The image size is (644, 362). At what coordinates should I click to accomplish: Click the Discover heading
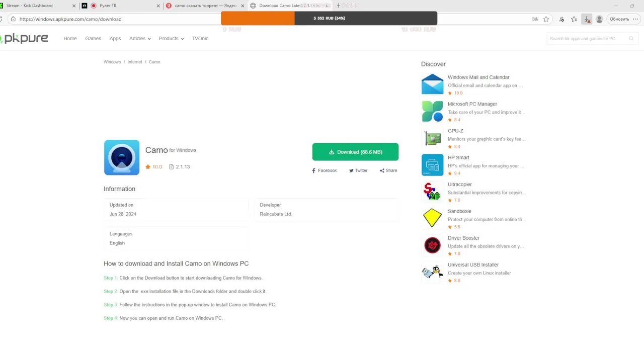[433, 64]
